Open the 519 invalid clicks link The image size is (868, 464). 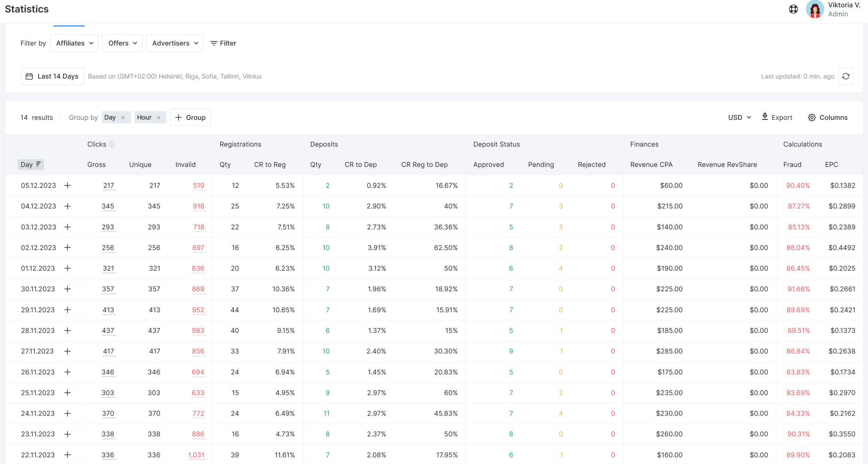199,185
